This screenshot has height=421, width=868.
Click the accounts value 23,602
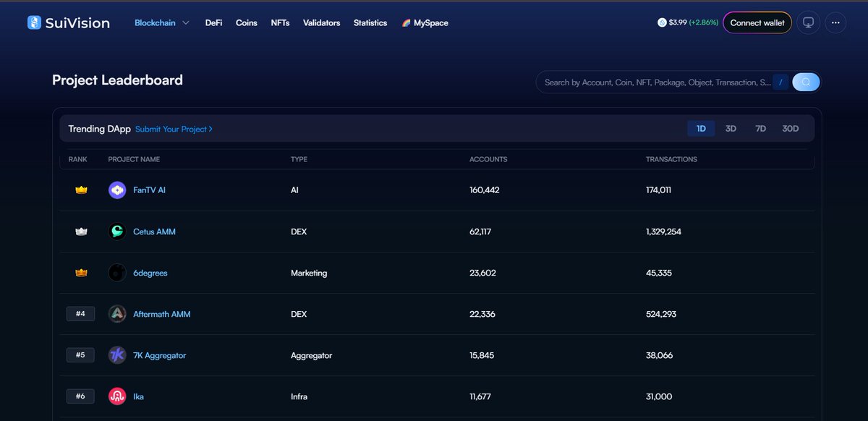pos(482,273)
